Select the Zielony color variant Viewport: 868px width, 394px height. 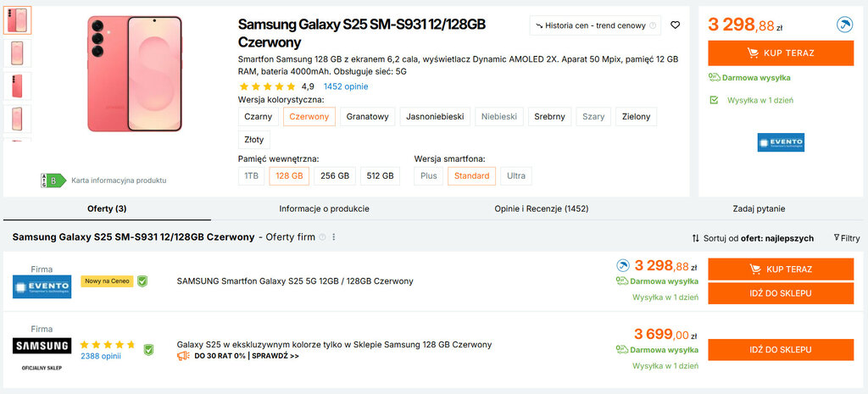635,117
